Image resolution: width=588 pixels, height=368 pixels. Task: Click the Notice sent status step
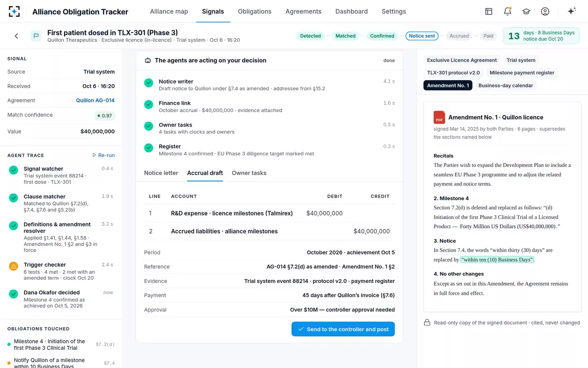pos(422,36)
